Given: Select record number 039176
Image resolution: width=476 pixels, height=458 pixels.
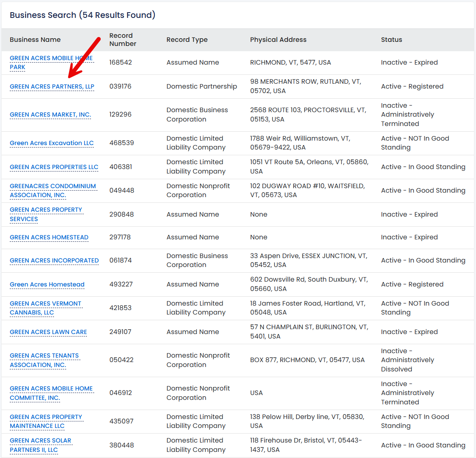Looking at the screenshot, I should tap(121, 86).
